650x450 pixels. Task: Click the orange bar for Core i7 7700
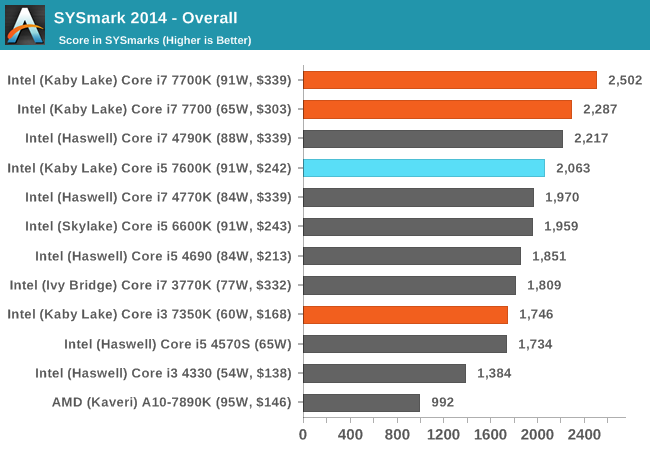437,109
